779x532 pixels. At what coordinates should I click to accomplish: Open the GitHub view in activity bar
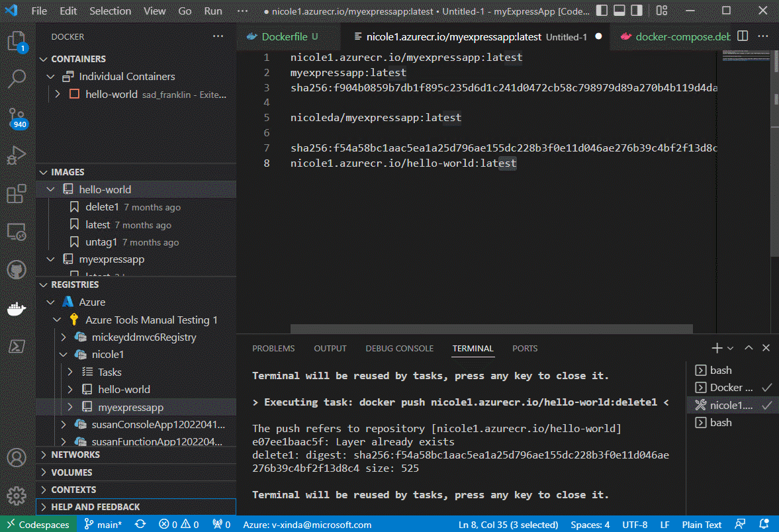[x=17, y=270]
